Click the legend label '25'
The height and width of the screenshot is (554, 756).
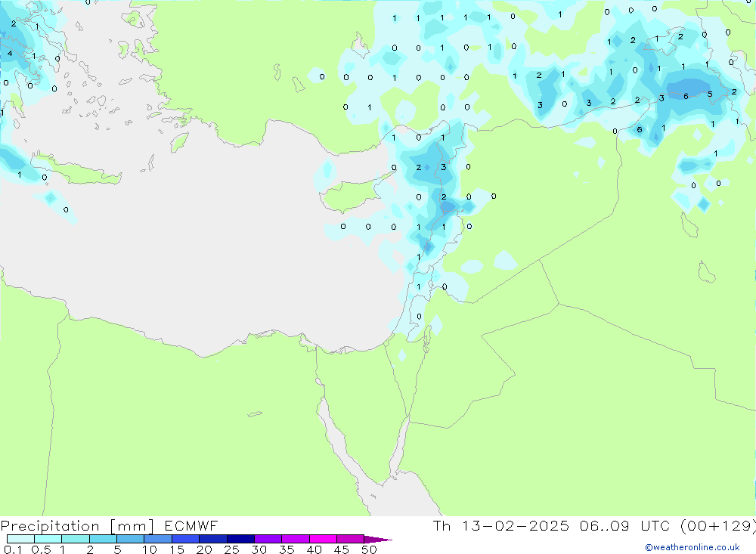point(231,549)
